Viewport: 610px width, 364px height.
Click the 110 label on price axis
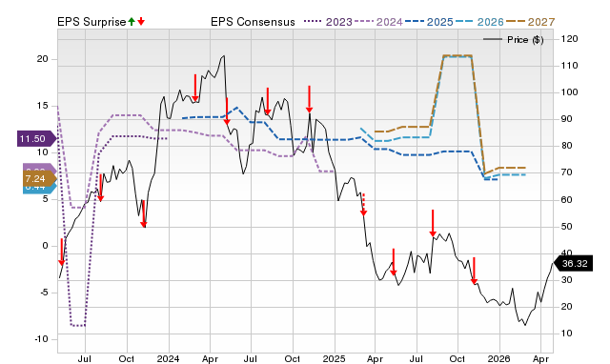570,66
